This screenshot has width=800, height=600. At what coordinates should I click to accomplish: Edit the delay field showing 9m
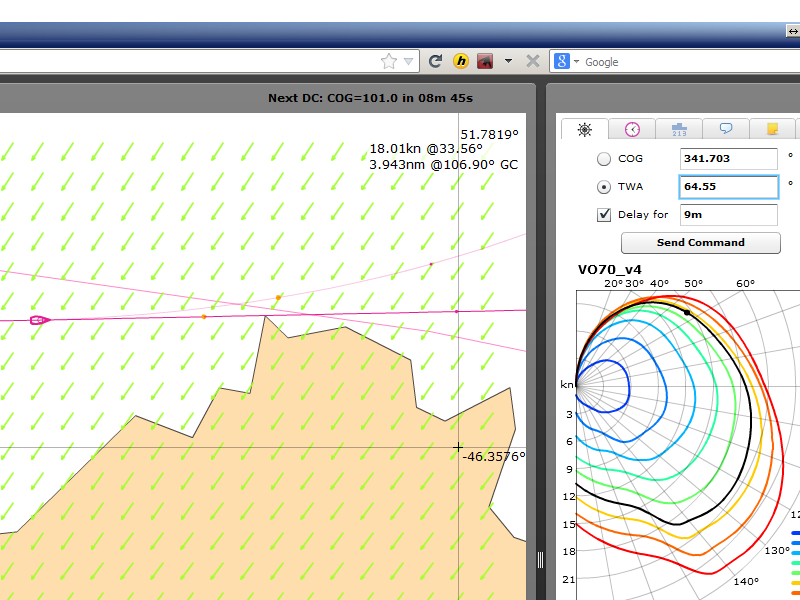click(729, 215)
